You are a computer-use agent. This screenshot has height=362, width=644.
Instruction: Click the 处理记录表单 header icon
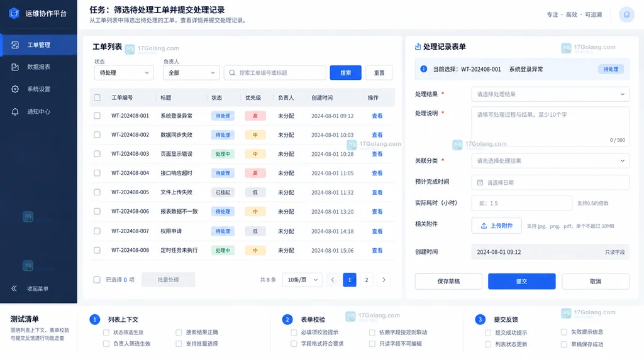pos(418,47)
